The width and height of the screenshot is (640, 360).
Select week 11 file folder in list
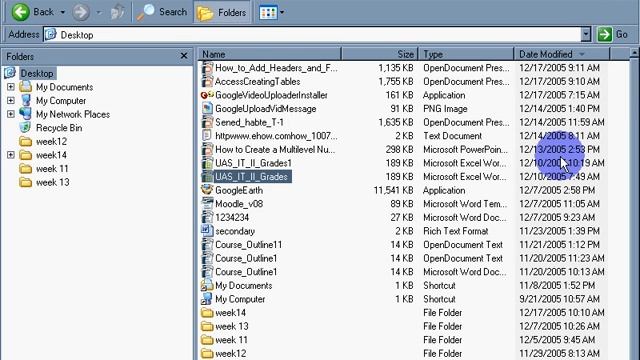click(231, 340)
